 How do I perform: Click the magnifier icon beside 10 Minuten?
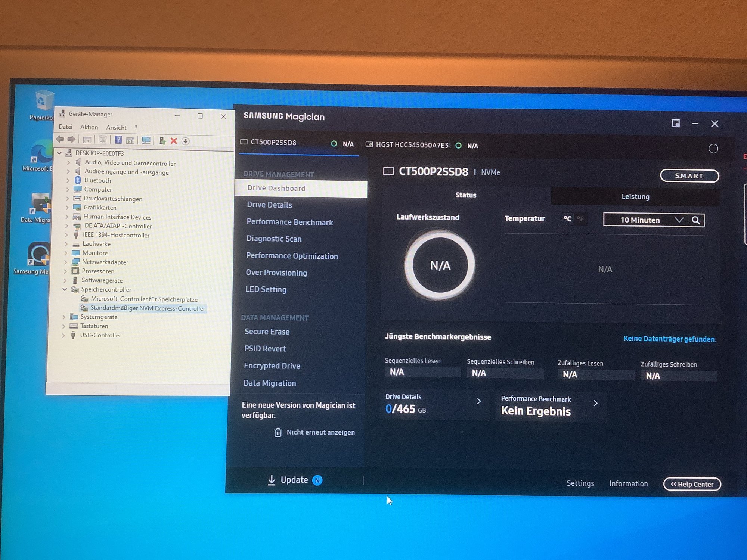point(696,220)
